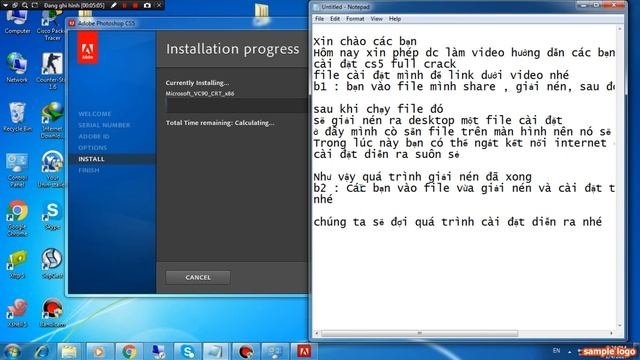Click the Adobe Photoshop CS5 title bar
Screen dimensions: 640x360
[188, 23]
